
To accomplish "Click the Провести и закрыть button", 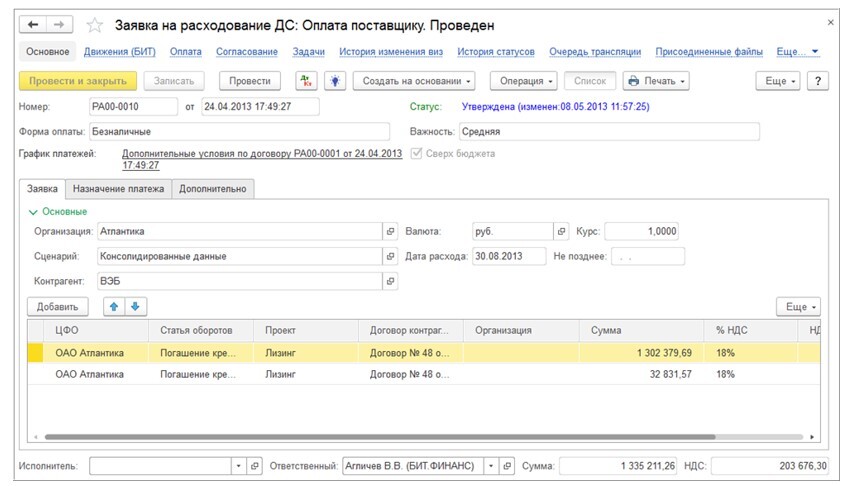I will [78, 81].
